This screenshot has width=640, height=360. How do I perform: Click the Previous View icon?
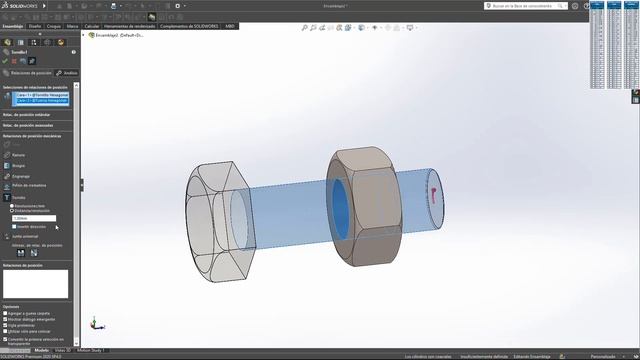tap(322, 28)
